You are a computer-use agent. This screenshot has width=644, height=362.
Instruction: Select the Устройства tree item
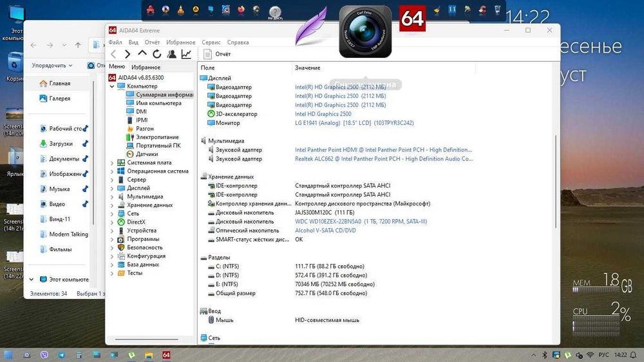point(137,231)
